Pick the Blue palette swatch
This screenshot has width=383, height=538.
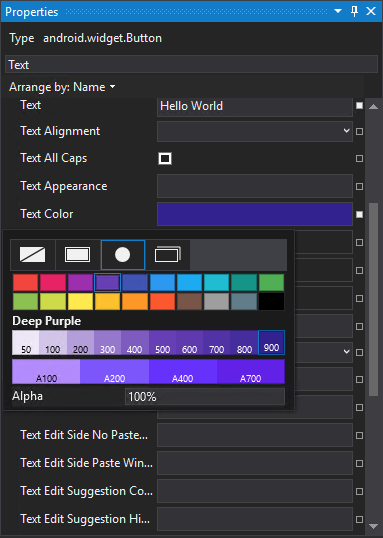coord(162,282)
